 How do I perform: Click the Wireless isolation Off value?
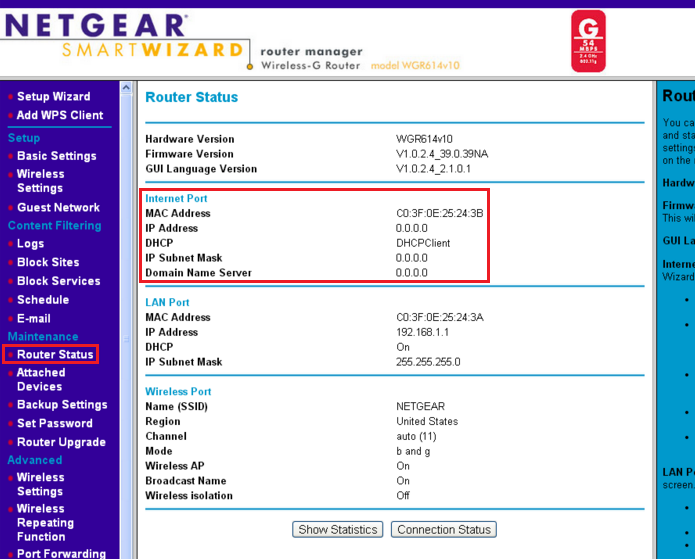(x=403, y=495)
